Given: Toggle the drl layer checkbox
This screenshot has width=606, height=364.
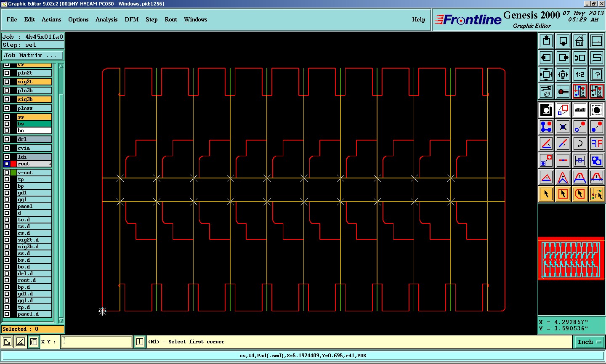Looking at the screenshot, I should pos(7,139).
